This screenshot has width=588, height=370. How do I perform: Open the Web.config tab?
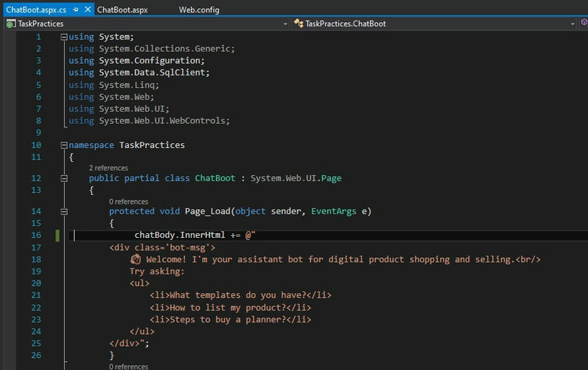pos(199,10)
